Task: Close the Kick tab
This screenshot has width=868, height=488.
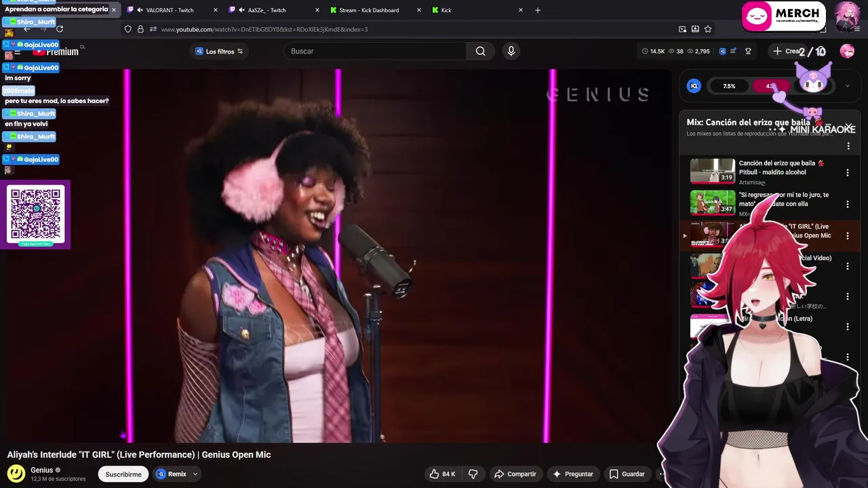Action: pyautogui.click(x=521, y=10)
